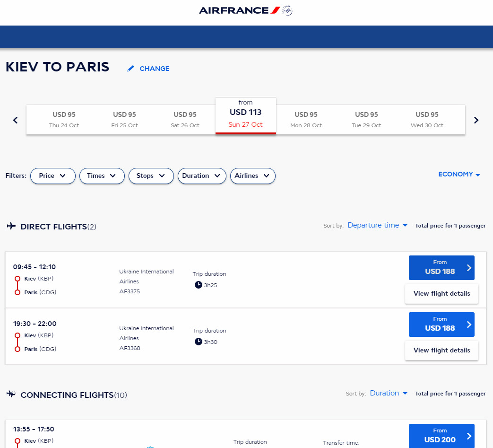Show earlier dates with left arrow
The width and height of the screenshot is (493, 448).
click(16, 120)
